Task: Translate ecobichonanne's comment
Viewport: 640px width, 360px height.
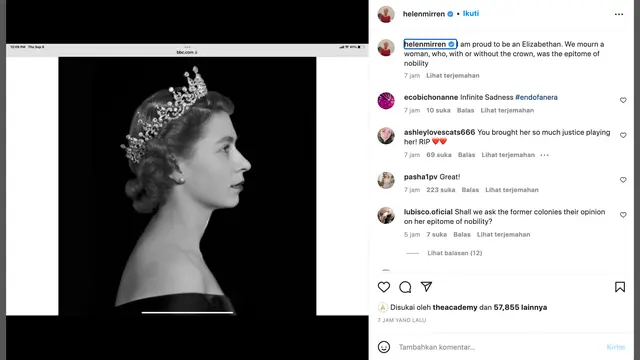Action: (x=507, y=110)
